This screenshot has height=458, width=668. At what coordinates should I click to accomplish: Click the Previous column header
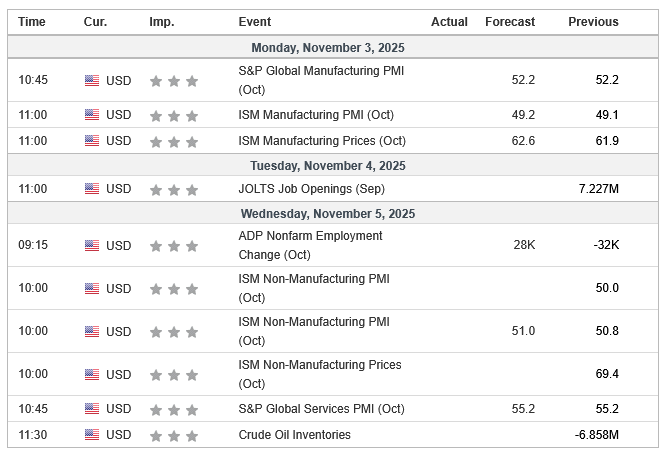(593, 22)
